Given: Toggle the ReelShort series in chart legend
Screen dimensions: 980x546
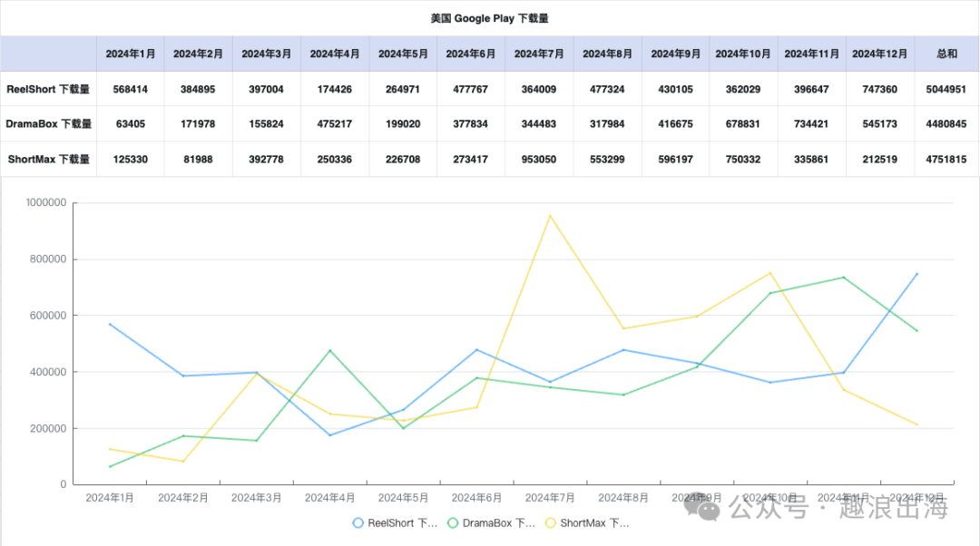Looking at the screenshot, I should coord(395,523).
